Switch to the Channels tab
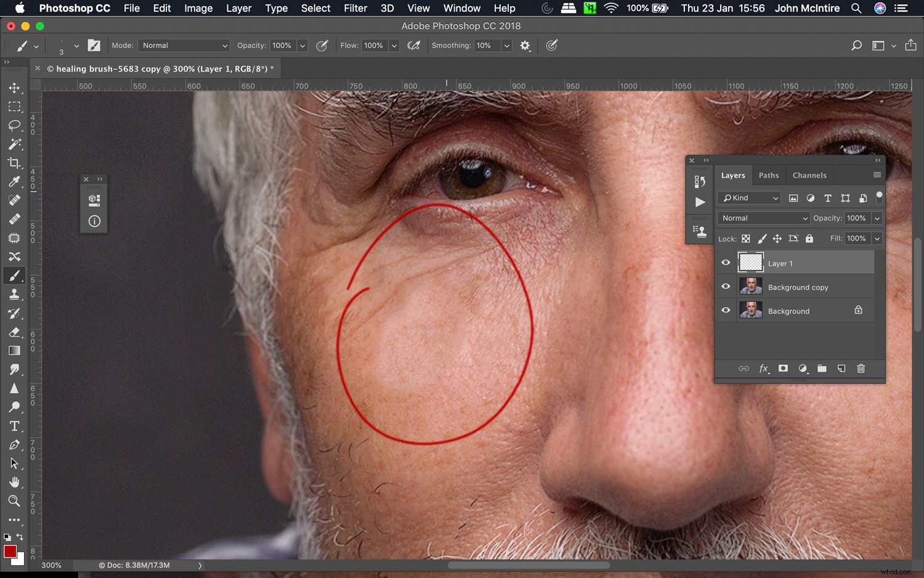The height and width of the screenshot is (578, 924). coord(809,175)
